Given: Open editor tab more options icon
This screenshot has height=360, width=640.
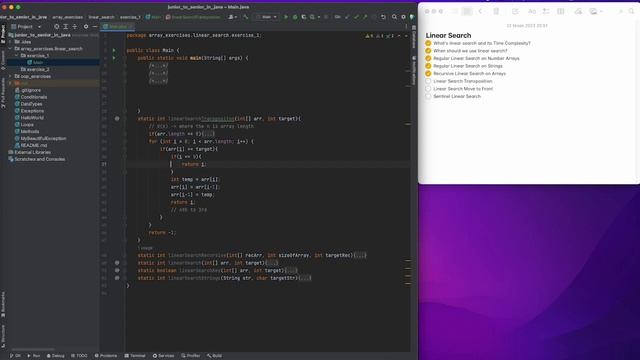Looking at the screenshot, I should (406, 27).
